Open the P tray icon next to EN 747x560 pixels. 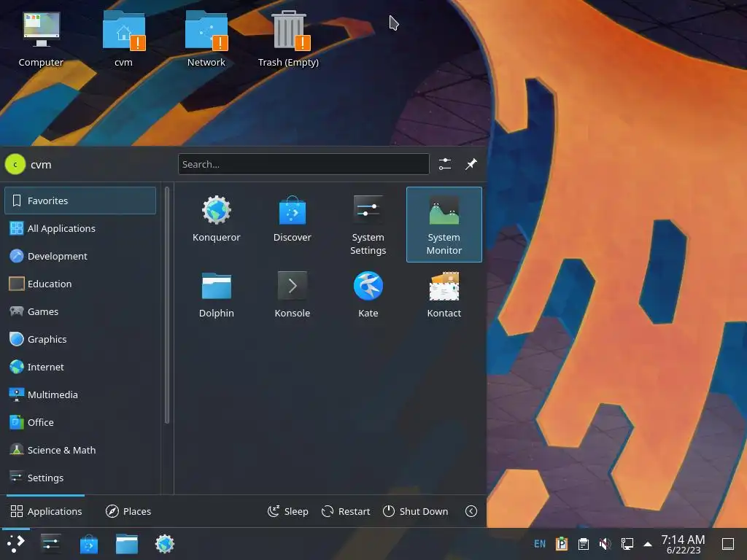click(x=562, y=543)
